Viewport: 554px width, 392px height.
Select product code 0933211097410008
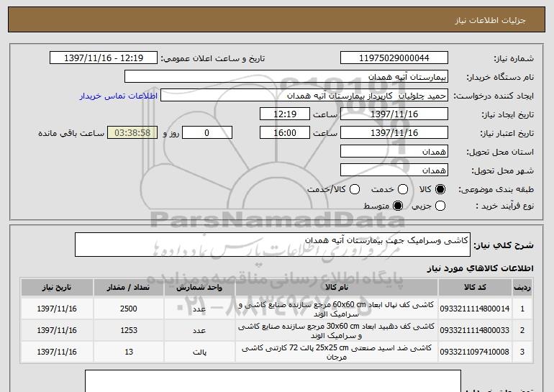click(x=475, y=352)
